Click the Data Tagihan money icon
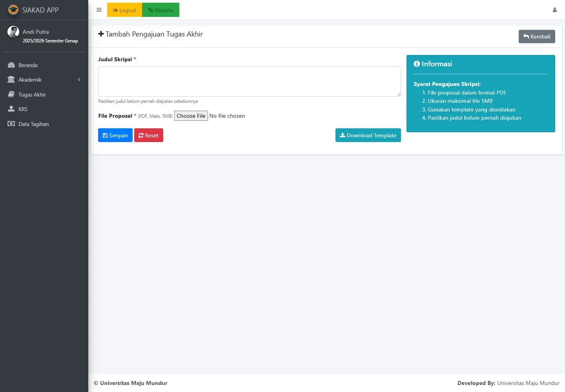The image size is (565, 392). 11,124
